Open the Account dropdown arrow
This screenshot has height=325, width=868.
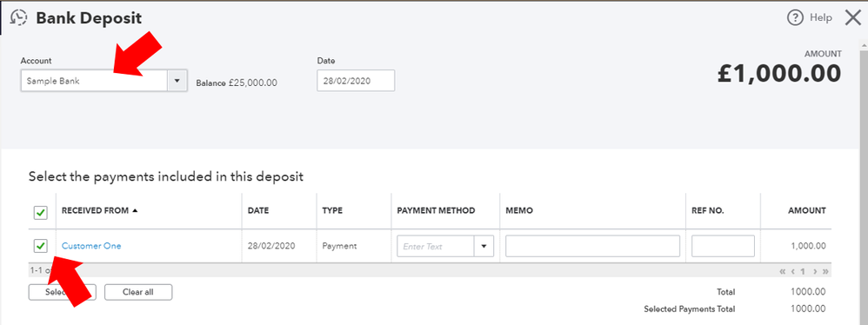tap(177, 81)
